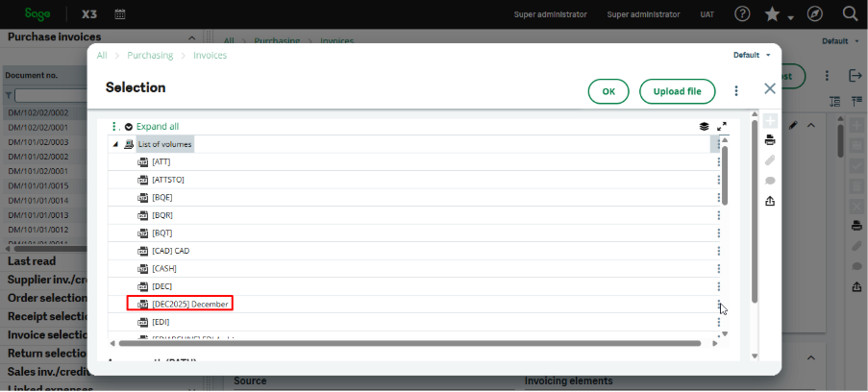Click the Upload file button
Image resolution: width=868 pixels, height=392 pixels.
point(677,91)
